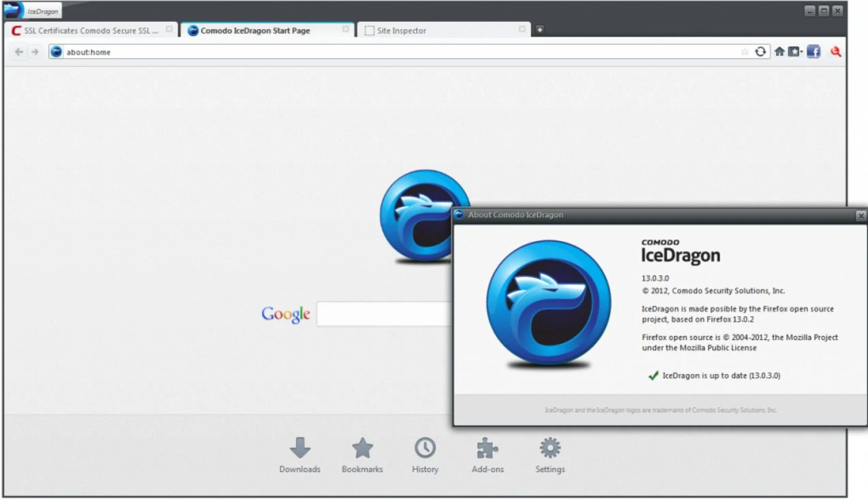Viewport: 868px width, 500px height.
Task: Click the Google logo on start page
Action: tap(286, 314)
